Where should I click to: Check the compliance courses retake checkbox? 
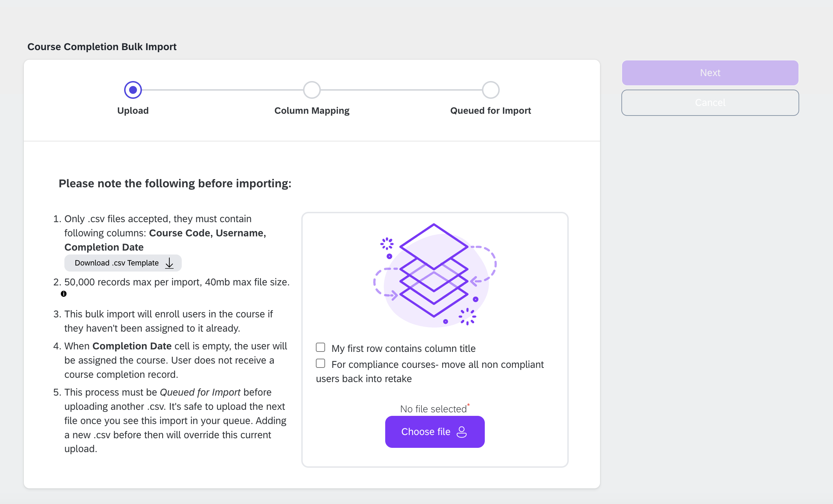320,363
